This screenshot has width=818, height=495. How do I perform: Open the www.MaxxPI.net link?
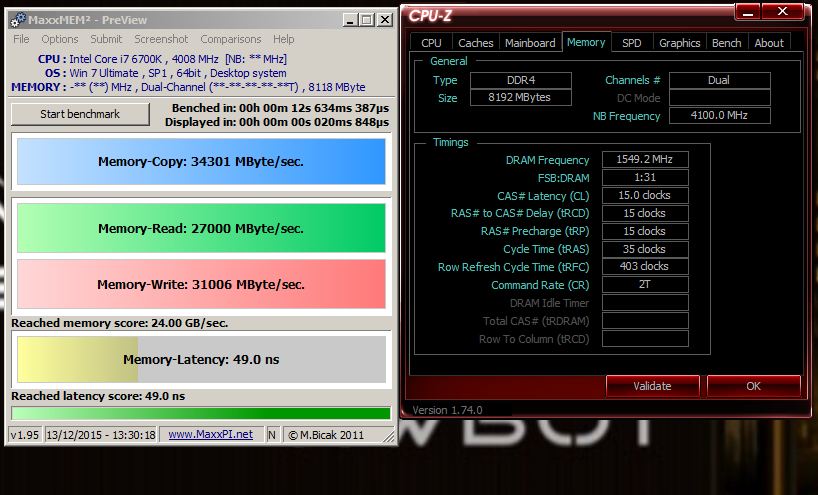[x=211, y=434]
